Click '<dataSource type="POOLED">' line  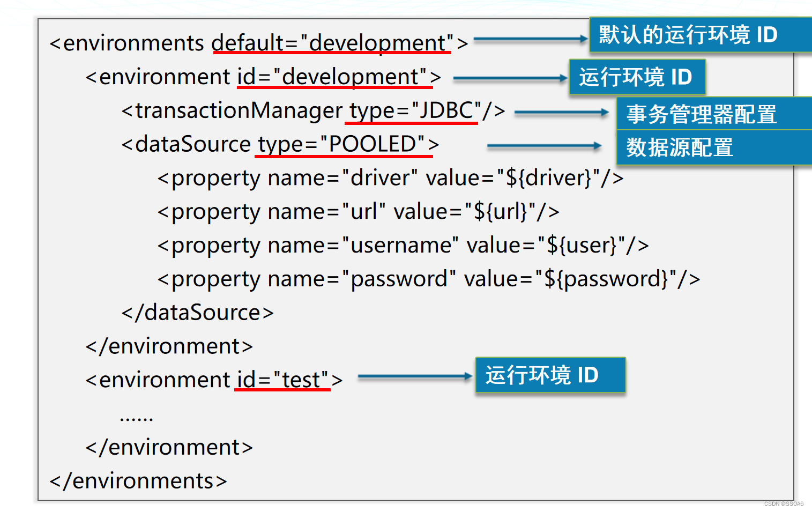(x=280, y=144)
